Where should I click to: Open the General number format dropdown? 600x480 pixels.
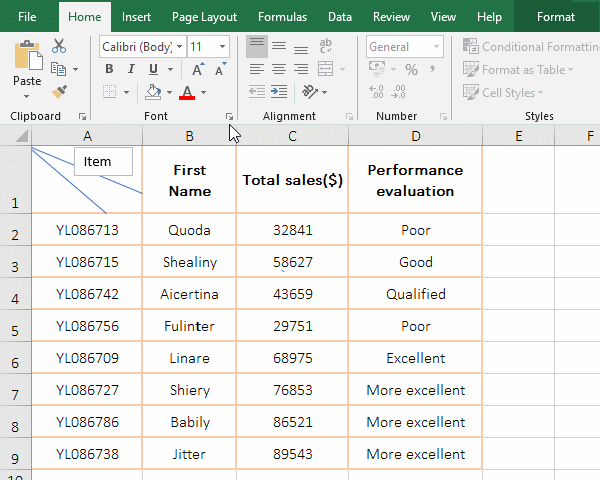point(436,47)
